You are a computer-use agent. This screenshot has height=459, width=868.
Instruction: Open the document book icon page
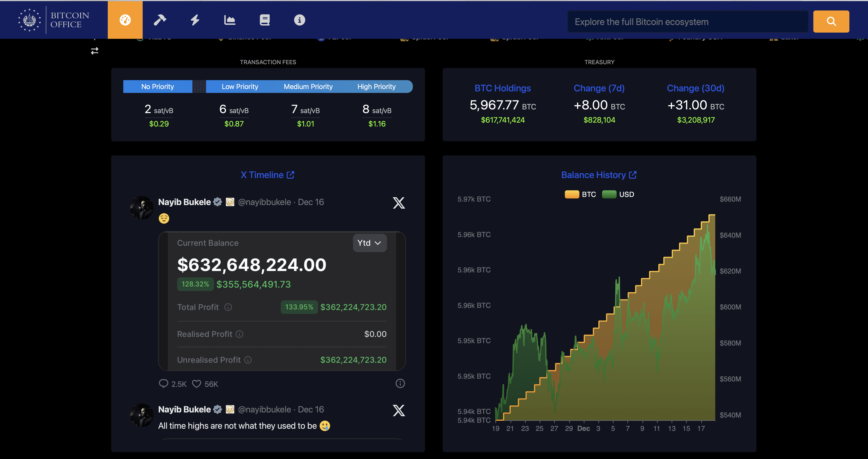(265, 20)
